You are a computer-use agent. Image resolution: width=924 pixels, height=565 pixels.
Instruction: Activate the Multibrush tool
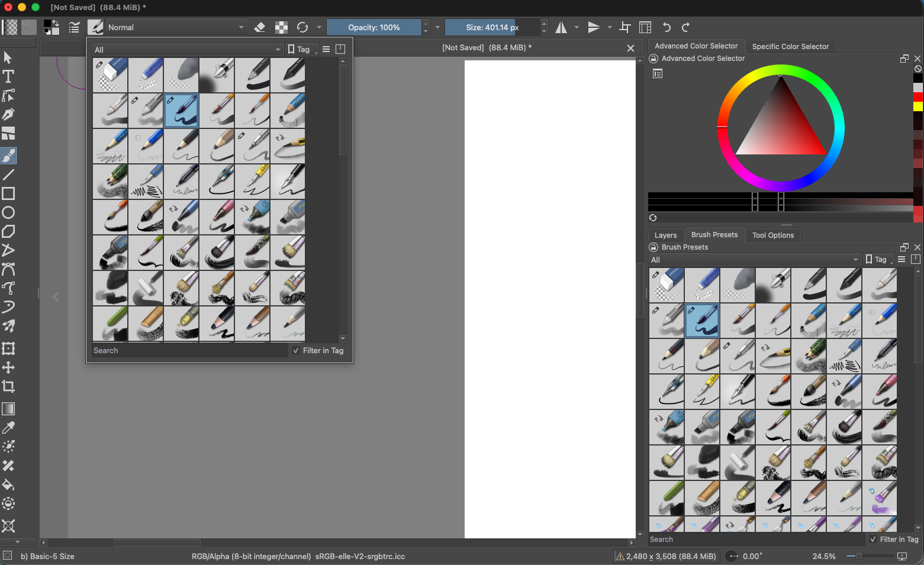coord(8,326)
